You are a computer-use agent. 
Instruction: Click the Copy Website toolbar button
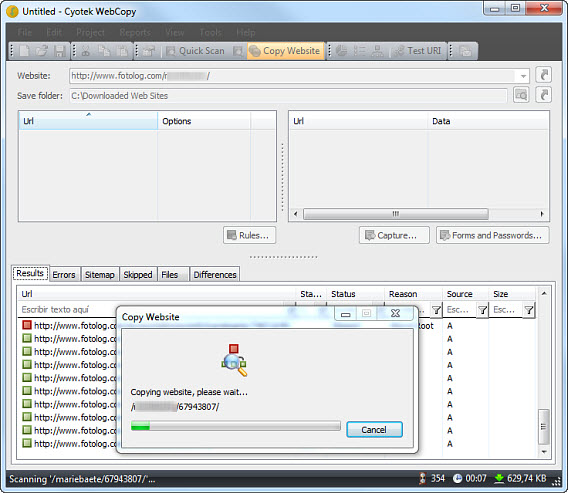tap(285, 51)
